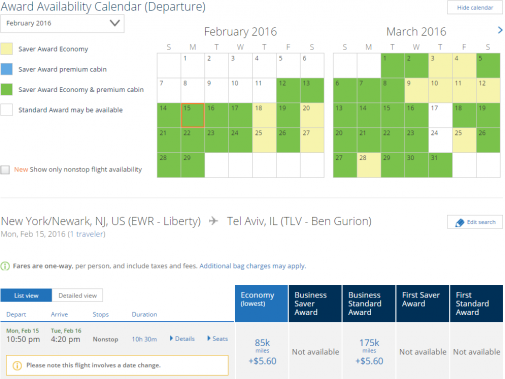Click the pencil icon in Edit search
Screen dimensions: 505x379
460,223
